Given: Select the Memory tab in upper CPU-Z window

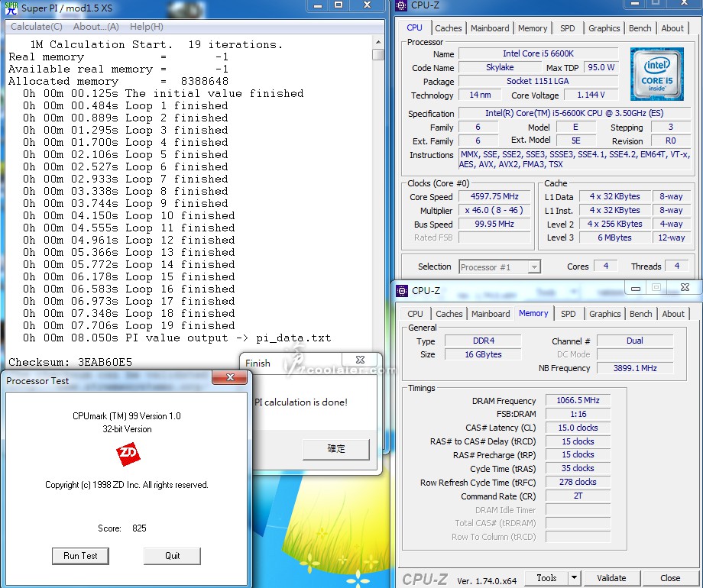Looking at the screenshot, I should (x=533, y=28).
